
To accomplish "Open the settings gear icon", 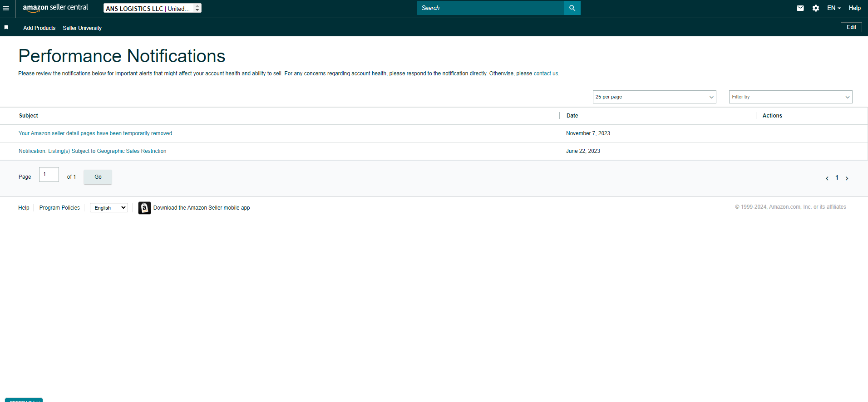I will (816, 8).
